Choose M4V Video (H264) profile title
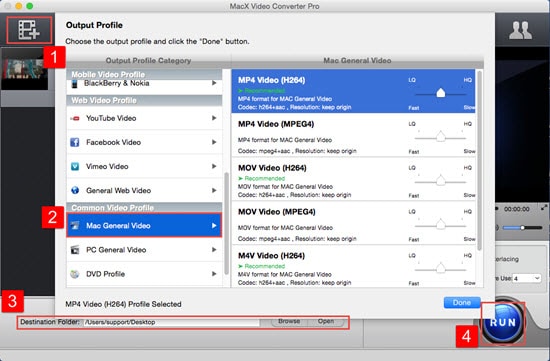550x361 pixels. tap(271, 256)
